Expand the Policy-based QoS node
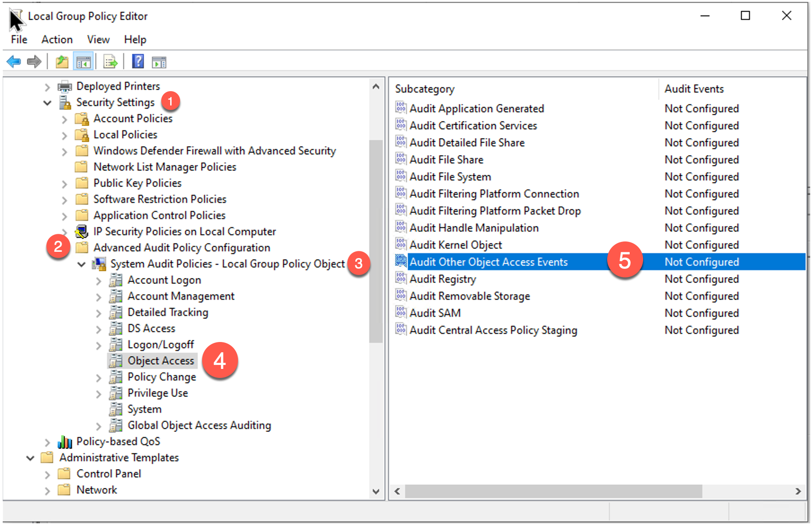The width and height of the screenshot is (812, 526). pos(47,443)
